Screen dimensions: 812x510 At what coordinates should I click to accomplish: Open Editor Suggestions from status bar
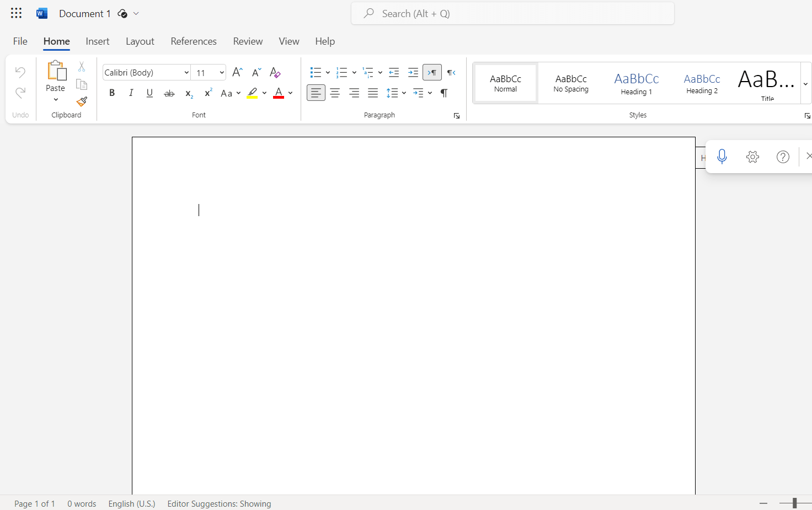[x=219, y=503]
